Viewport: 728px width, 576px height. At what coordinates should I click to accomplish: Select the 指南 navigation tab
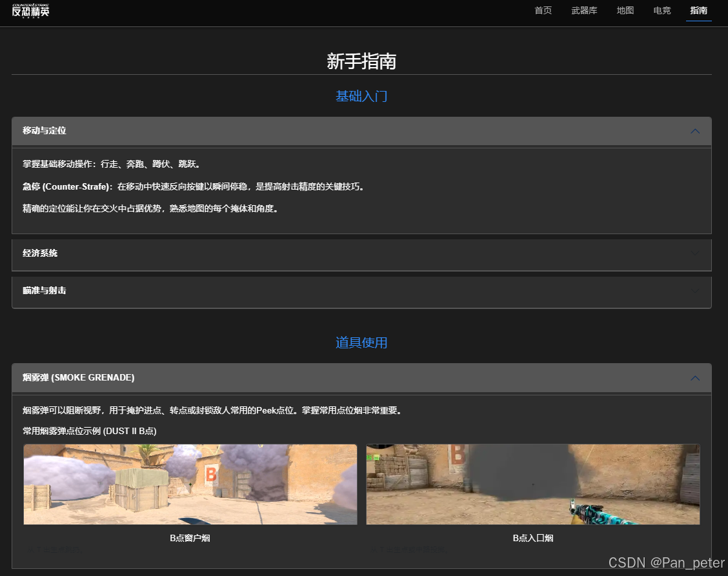tap(698, 11)
